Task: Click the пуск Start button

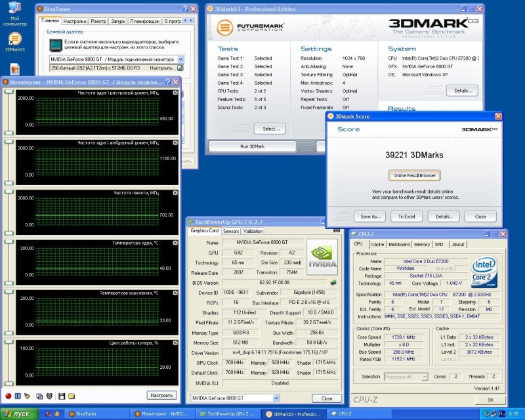Action: click(x=19, y=414)
